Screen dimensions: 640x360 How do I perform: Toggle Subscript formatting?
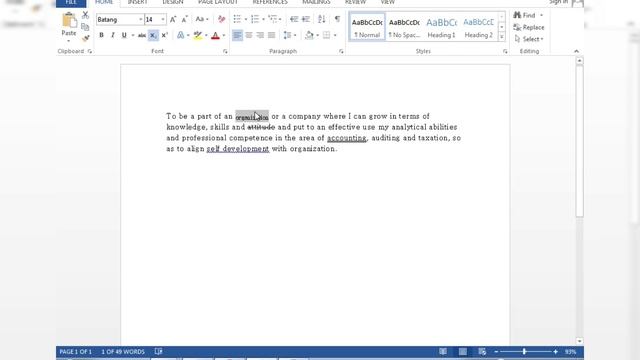pyautogui.click(x=153, y=36)
